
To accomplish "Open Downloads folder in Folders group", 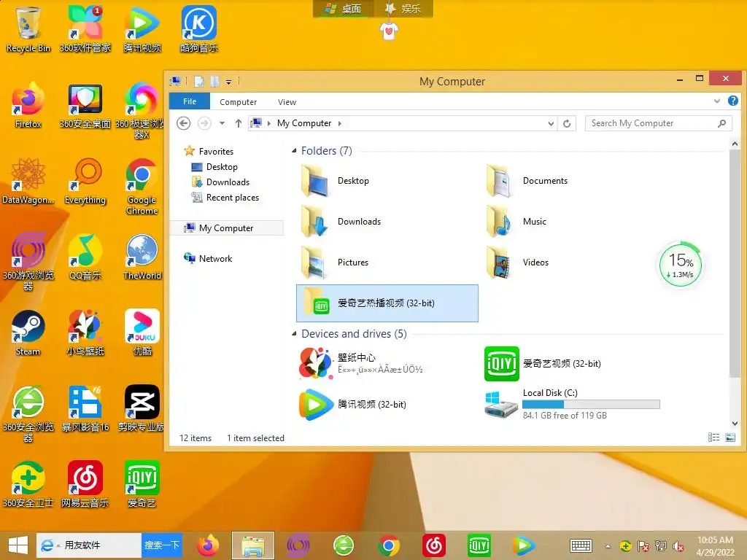I will point(341,222).
